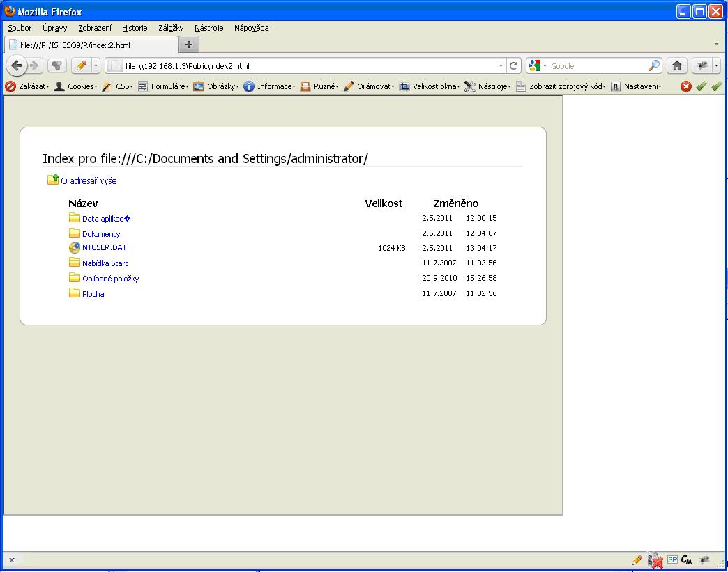
Task: Click the spider icon button near home
Action: pos(702,66)
